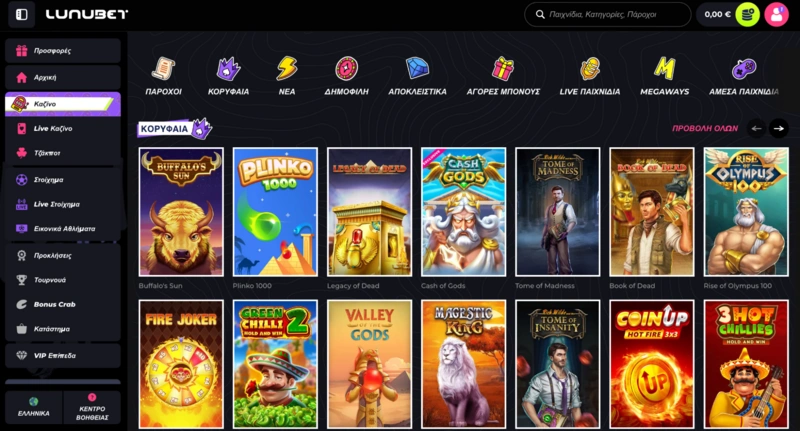Open the Plinko 1000 game thumbnail

tap(275, 212)
